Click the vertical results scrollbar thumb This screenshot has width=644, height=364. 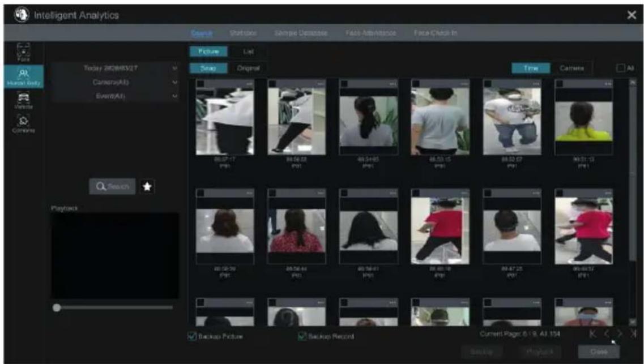coord(633,173)
